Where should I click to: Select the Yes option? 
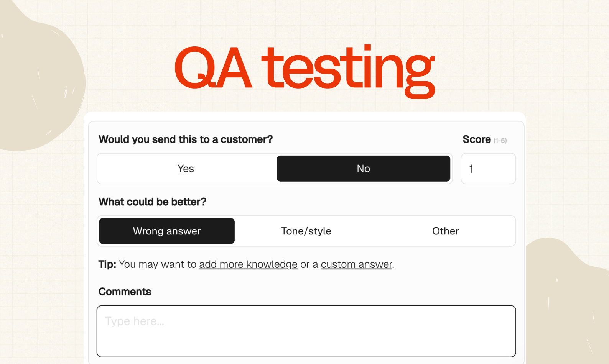(186, 169)
